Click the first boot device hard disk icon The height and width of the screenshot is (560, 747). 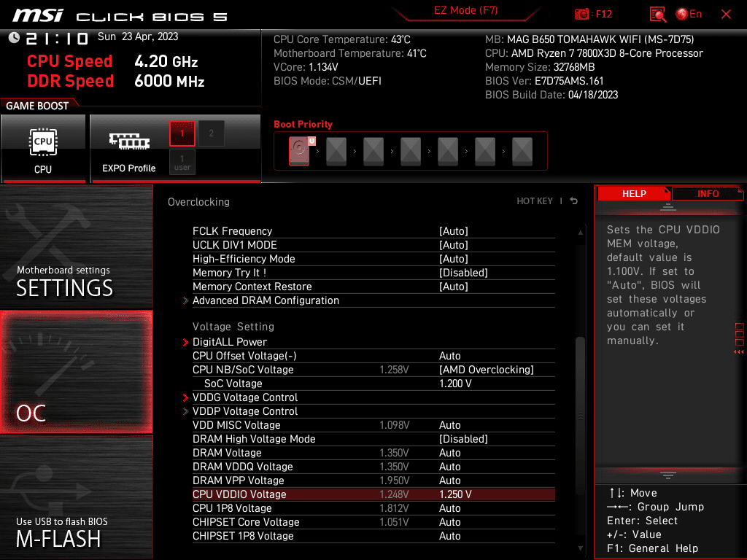coord(299,151)
